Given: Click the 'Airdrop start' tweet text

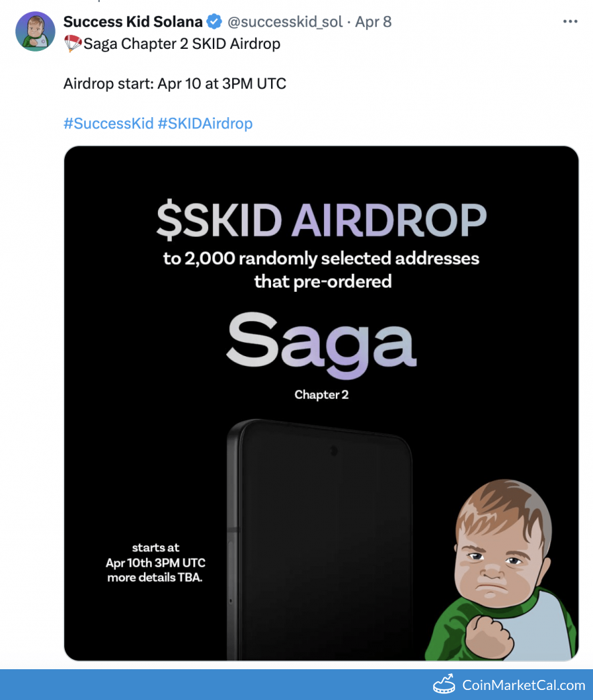Looking at the screenshot, I should (174, 83).
